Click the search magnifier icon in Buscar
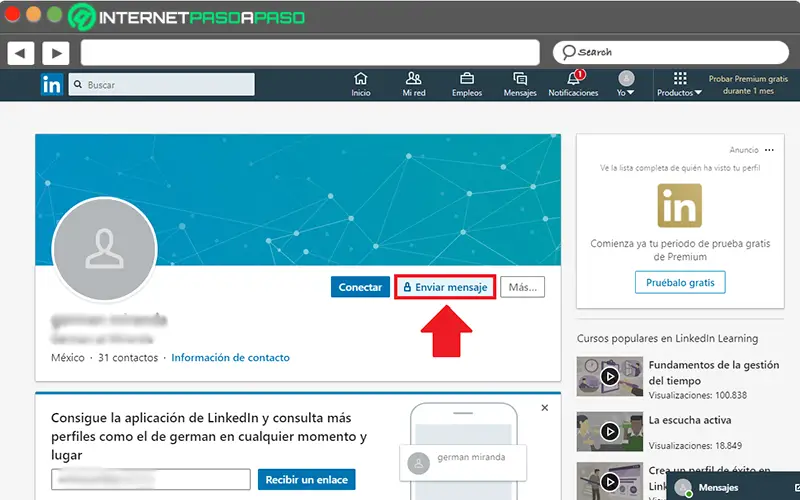 (x=78, y=85)
